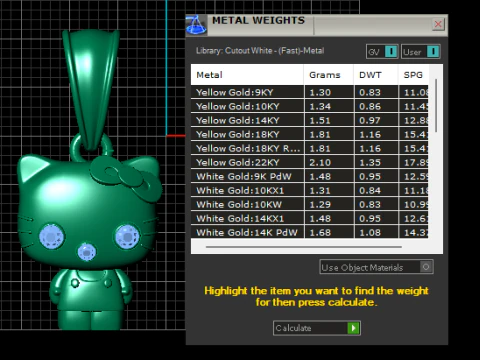This screenshot has width=480, height=360.
Task: Select the left eye gemstone
Action: pyautogui.click(x=51, y=236)
